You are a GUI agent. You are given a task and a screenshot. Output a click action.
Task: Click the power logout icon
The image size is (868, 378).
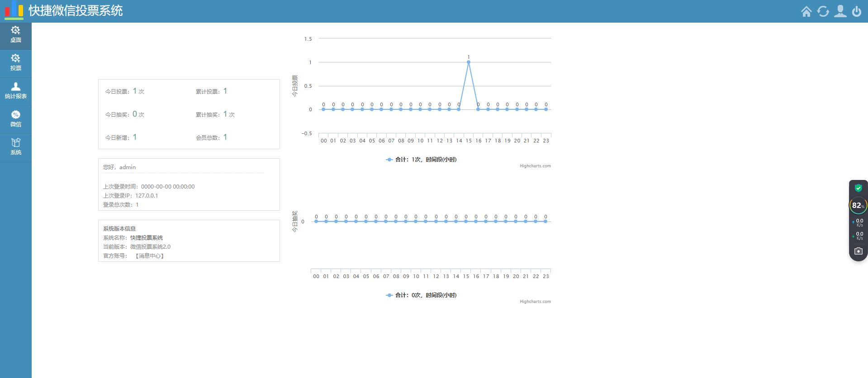pyautogui.click(x=857, y=11)
